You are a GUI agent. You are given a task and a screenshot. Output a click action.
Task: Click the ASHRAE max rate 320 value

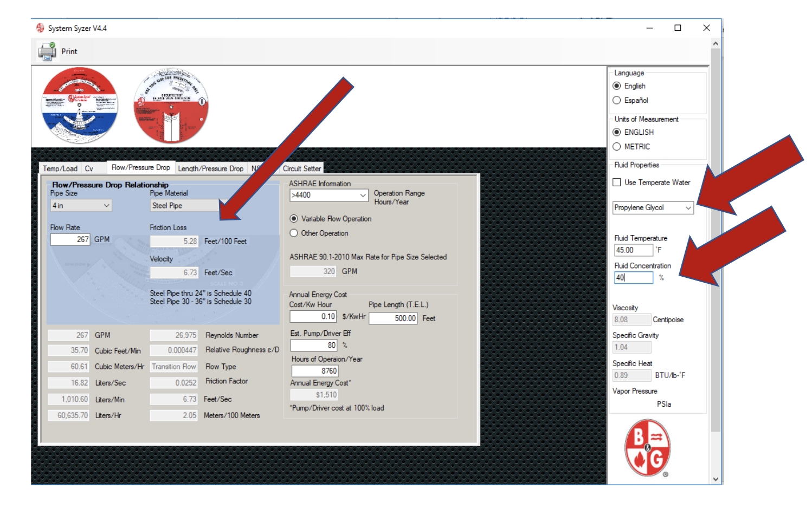click(x=313, y=271)
